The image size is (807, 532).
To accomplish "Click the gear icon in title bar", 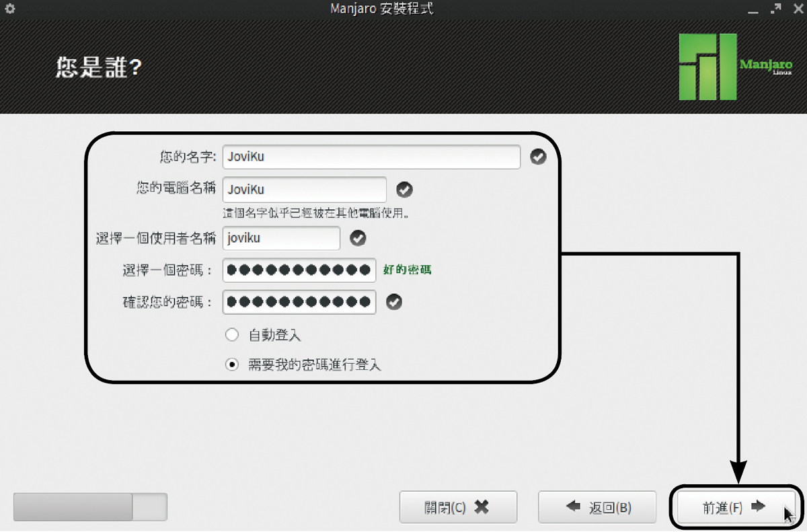I will point(10,9).
